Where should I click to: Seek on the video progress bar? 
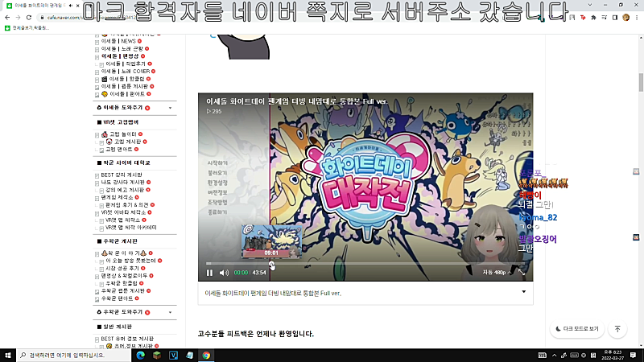365,264
